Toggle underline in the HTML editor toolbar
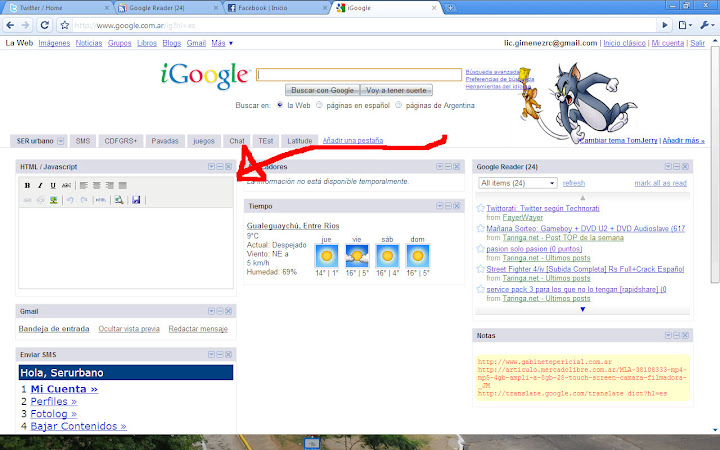 [53, 186]
